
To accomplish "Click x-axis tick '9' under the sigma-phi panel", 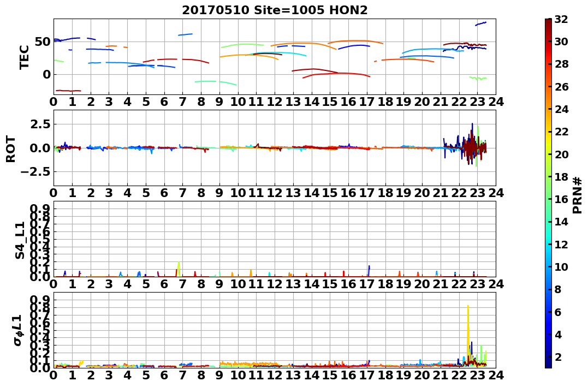I will click(x=219, y=376).
